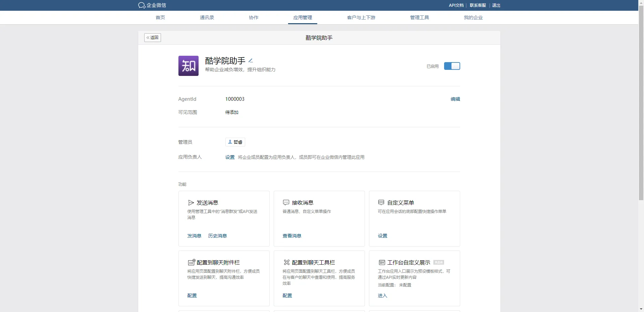Click the 工作台自定义展示 icon
The image size is (644, 312).
click(x=382, y=262)
